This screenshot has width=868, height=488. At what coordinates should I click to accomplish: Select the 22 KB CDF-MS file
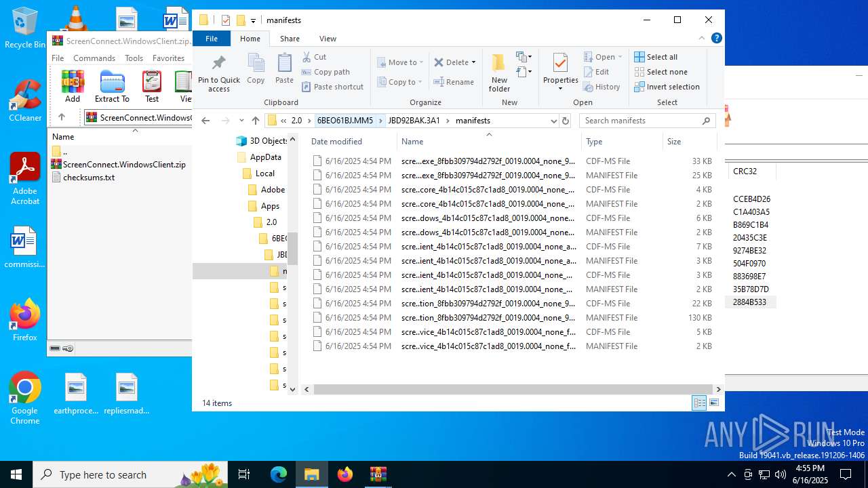coord(512,304)
